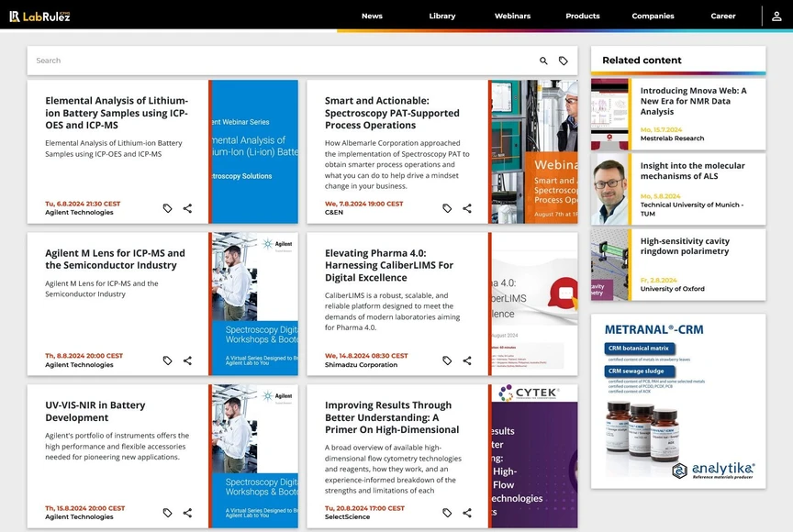Click date Tu, 6.8.2024 21:30 CEST

tap(83, 204)
